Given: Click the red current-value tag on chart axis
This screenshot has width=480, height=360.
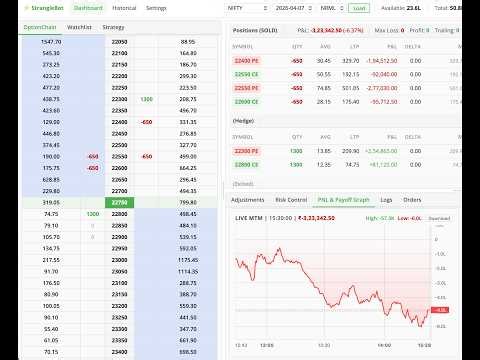Looking at the screenshot, I should 440,310.
